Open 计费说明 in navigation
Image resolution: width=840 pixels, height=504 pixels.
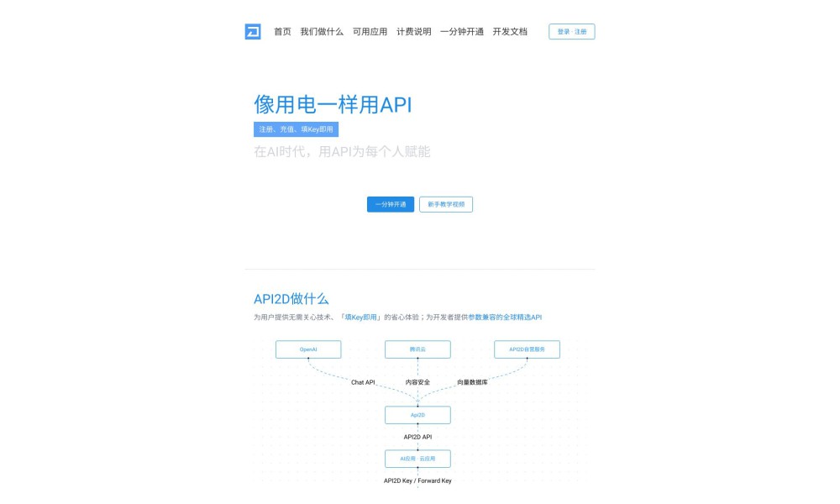tap(413, 32)
